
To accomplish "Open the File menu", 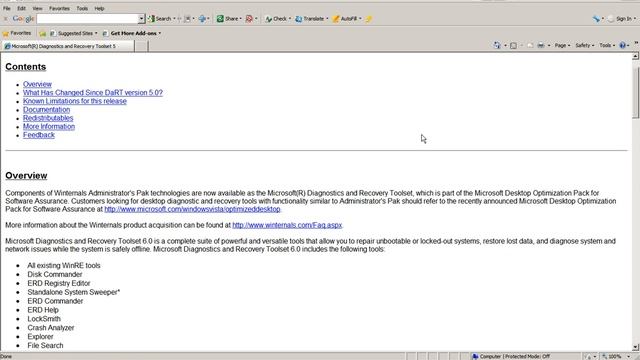I will coord(7,8).
